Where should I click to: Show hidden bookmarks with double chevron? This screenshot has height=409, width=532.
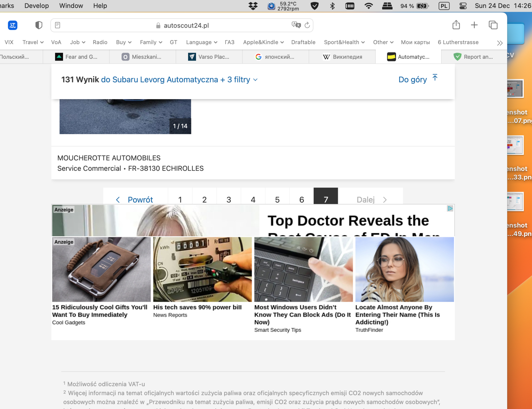click(500, 43)
